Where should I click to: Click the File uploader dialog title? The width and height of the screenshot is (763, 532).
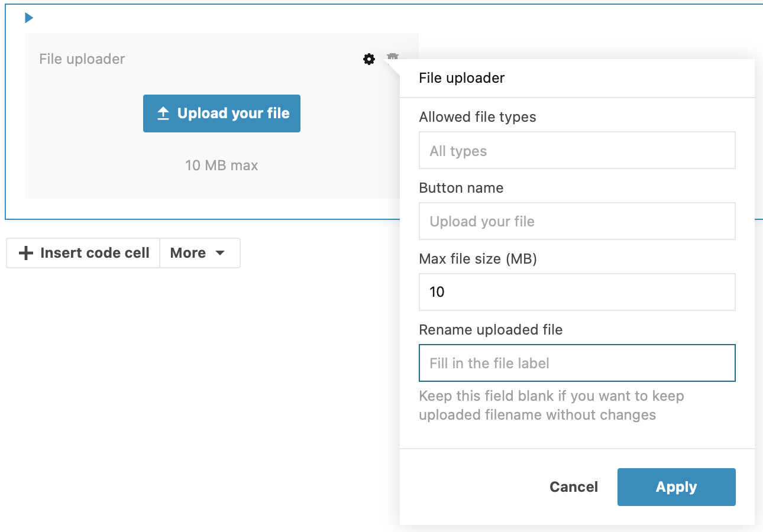pos(461,77)
